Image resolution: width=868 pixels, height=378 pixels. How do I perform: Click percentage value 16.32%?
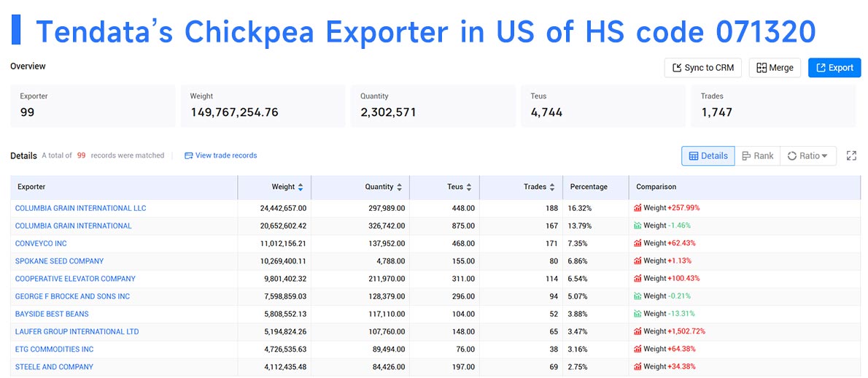pos(580,208)
